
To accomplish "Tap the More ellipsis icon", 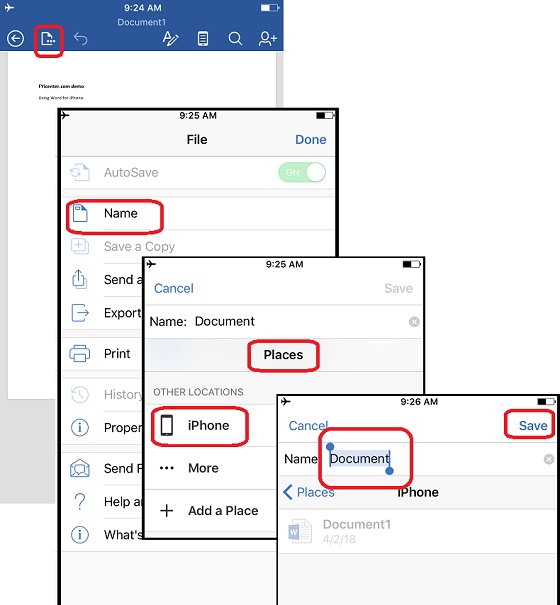I will (x=167, y=468).
